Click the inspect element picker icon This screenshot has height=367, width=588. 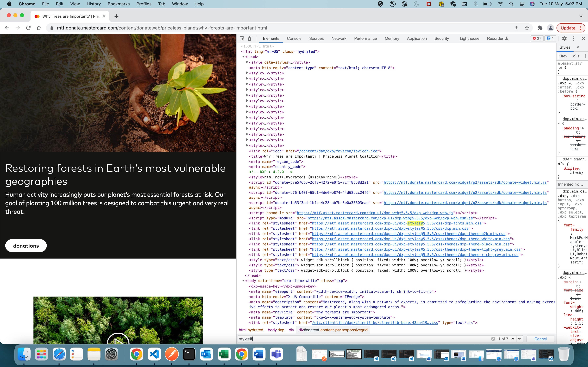(x=242, y=38)
